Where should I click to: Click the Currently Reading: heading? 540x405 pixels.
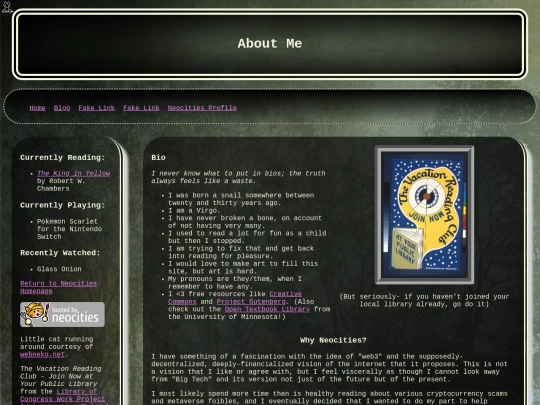point(62,158)
